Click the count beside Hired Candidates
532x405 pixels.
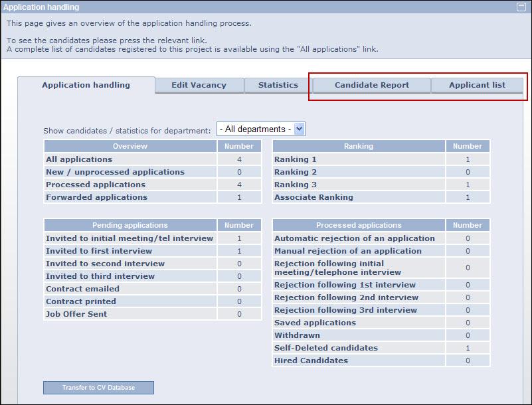(468, 361)
